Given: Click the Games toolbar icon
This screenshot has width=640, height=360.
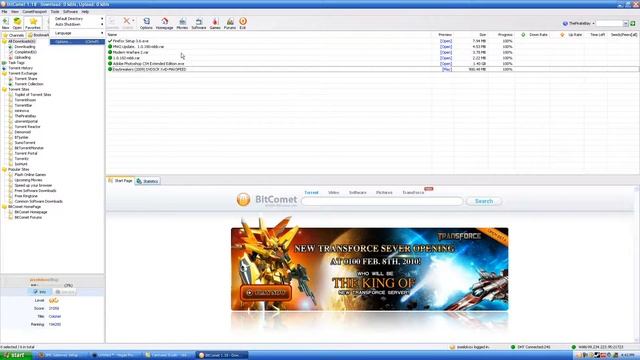Looking at the screenshot, I should coord(215,23).
